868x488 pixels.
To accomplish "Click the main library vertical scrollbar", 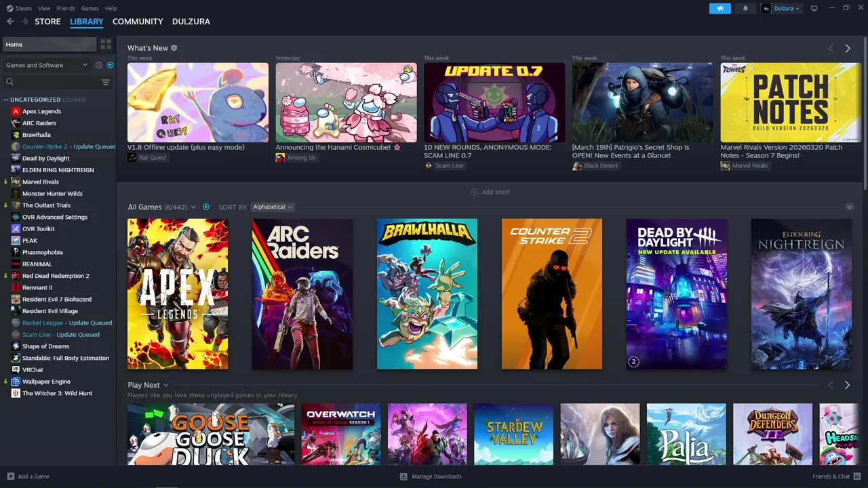I will (x=865, y=112).
